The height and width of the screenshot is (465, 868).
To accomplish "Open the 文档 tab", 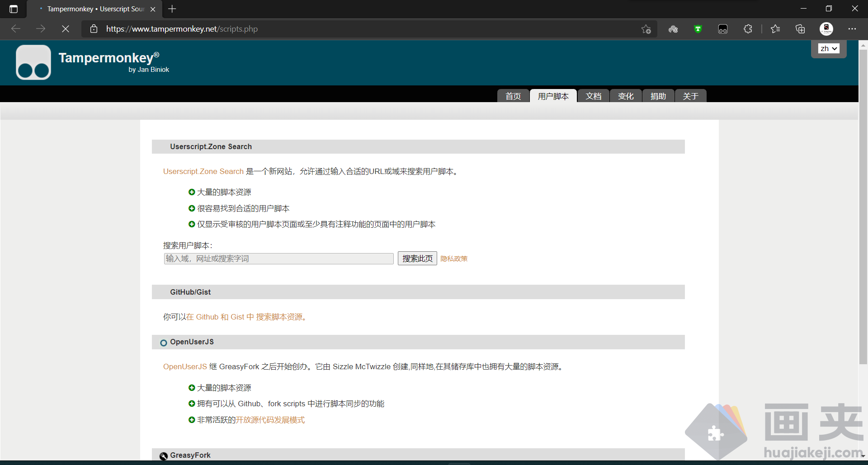I will (x=593, y=96).
